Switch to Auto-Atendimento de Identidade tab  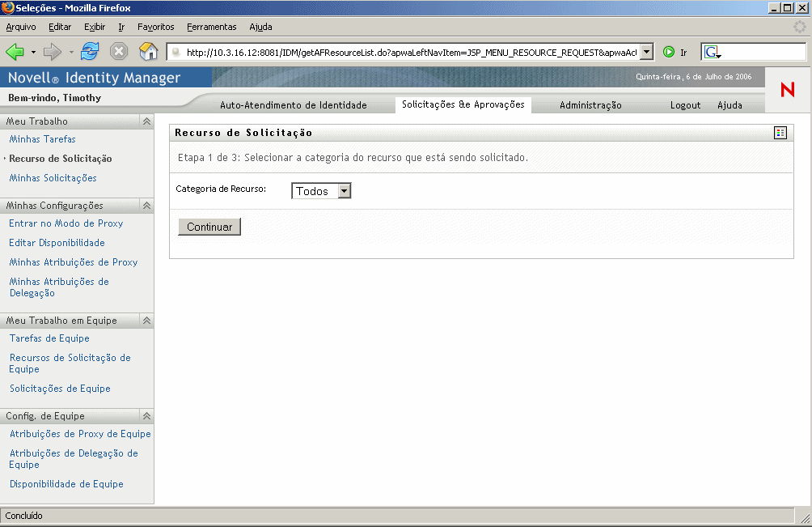(x=293, y=105)
